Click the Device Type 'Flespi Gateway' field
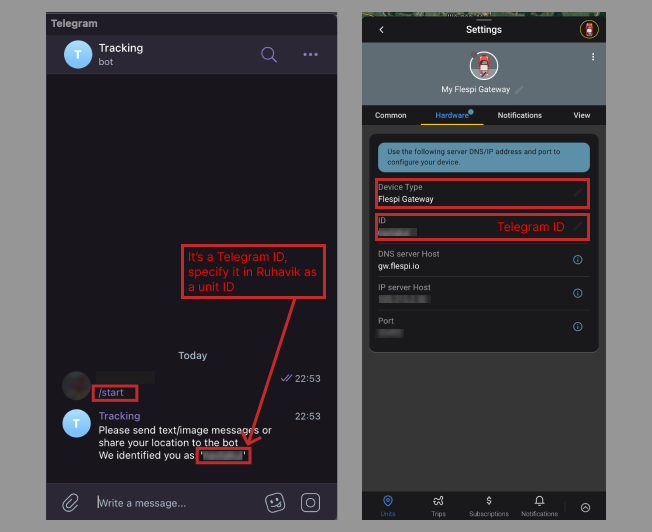The width and height of the screenshot is (652, 532). (x=482, y=193)
